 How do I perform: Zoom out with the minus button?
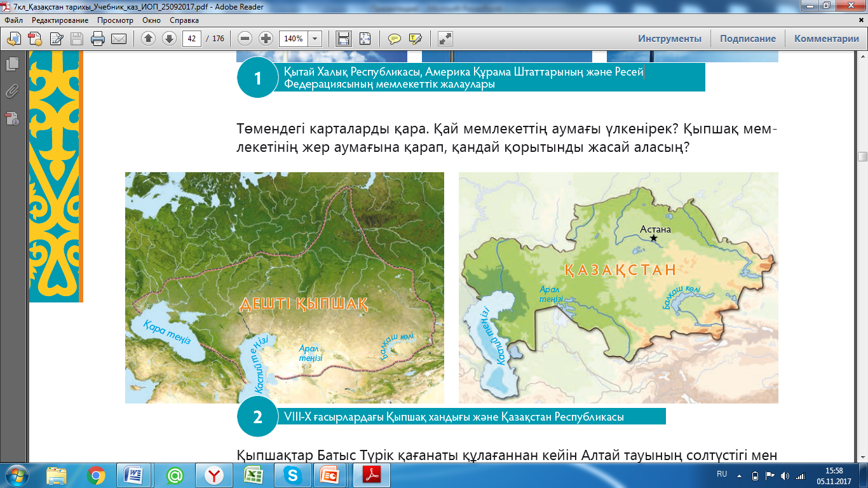point(245,39)
